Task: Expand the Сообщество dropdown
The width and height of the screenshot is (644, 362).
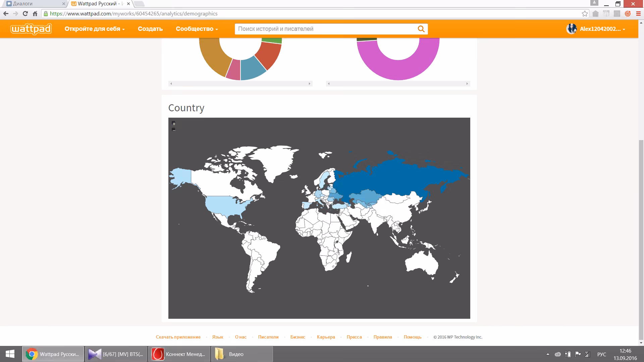Action: [x=197, y=29]
